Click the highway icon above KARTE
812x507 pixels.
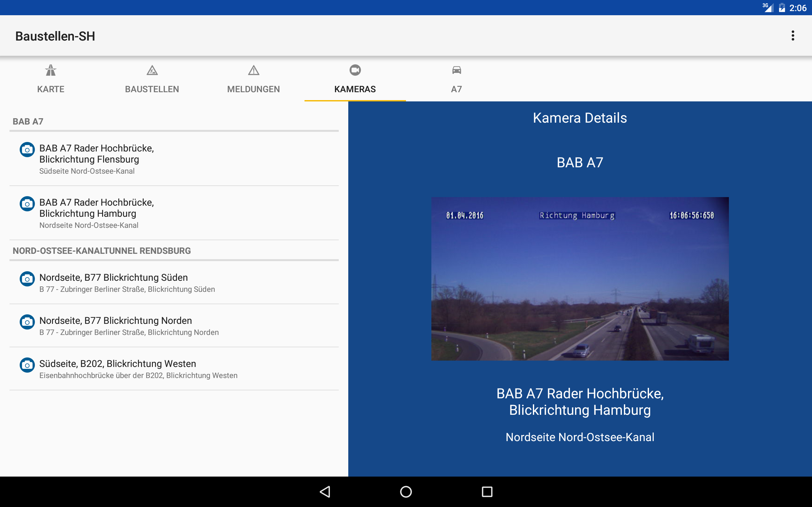(51, 70)
